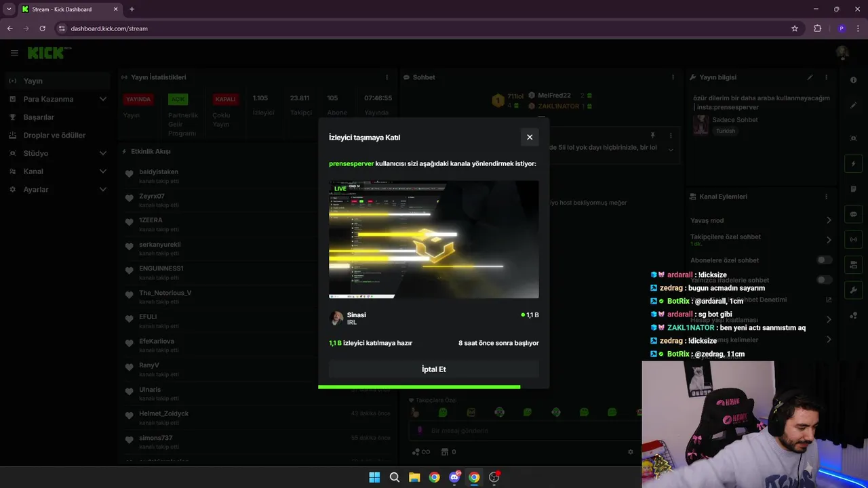Open Chrome extensions puzzle icon
Viewport: 868px width, 488px height.
tap(817, 28)
